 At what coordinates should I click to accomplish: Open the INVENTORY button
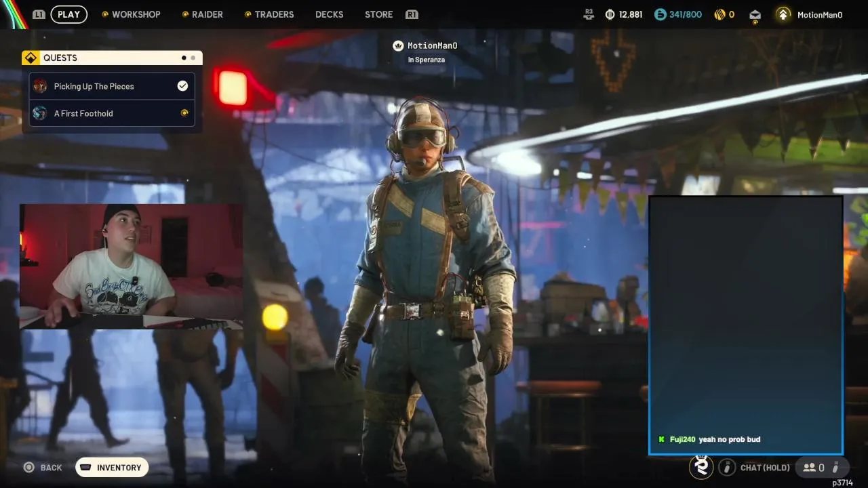coord(112,468)
